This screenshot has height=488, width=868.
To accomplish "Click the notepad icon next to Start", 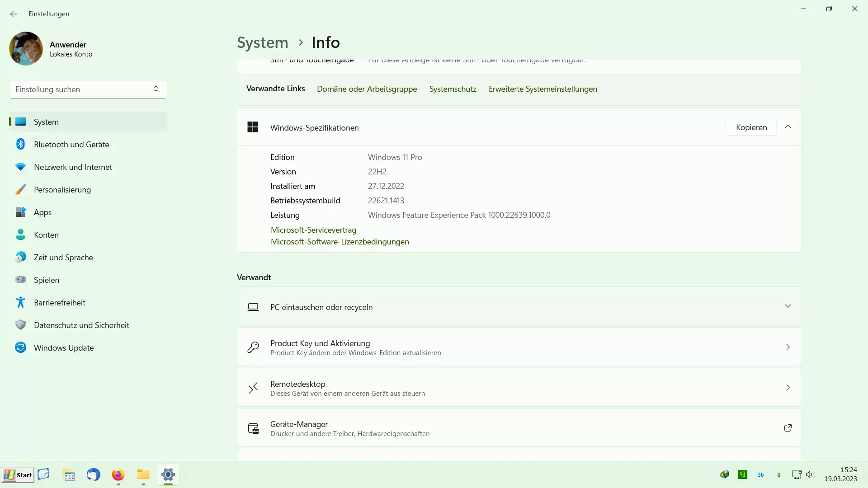I will (43, 474).
